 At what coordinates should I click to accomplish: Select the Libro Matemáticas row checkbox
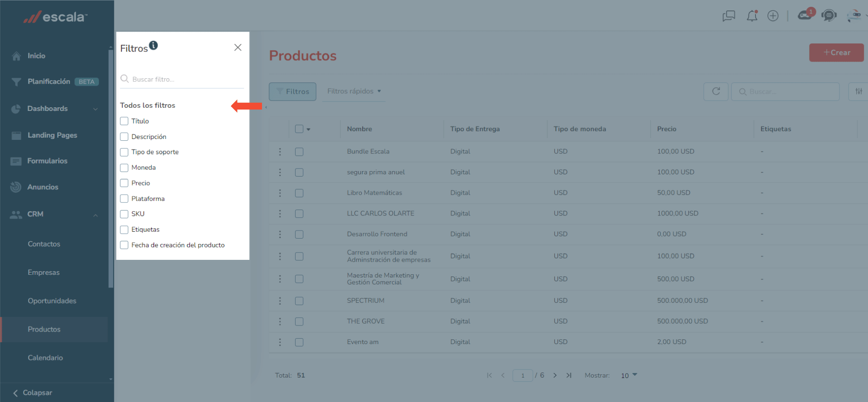pos(299,193)
